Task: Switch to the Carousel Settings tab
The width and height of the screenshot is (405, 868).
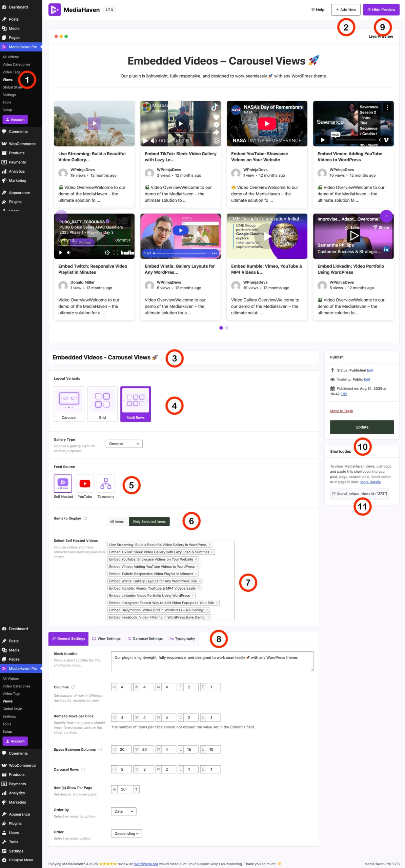Action: pyautogui.click(x=145, y=638)
